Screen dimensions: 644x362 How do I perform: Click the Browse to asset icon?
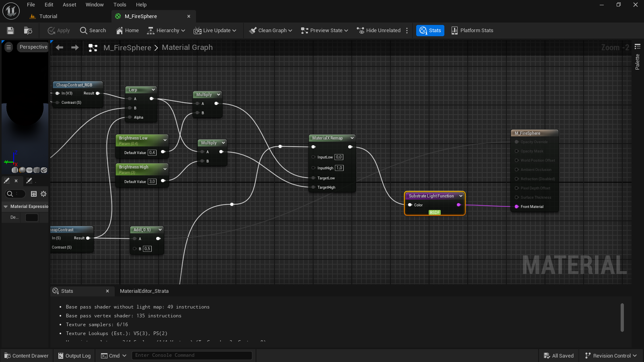pyautogui.click(x=28, y=31)
